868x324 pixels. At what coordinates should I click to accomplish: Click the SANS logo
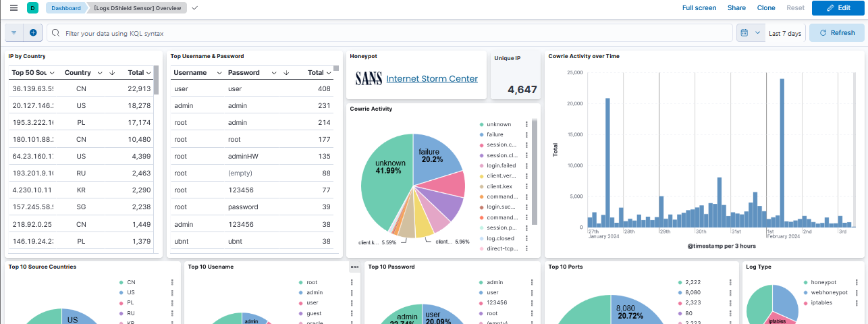[x=369, y=79]
